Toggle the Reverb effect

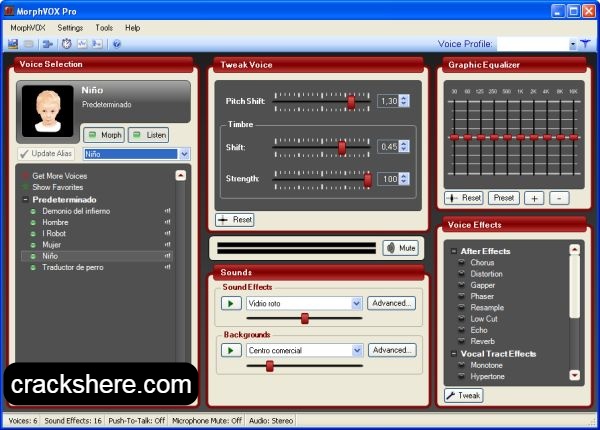click(483, 341)
